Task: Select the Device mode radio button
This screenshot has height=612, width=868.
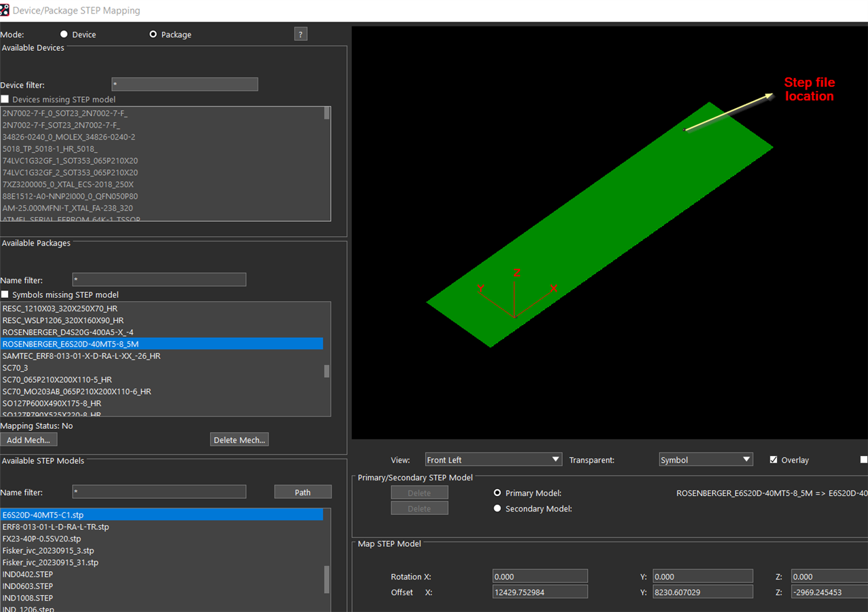Action: 64,34
